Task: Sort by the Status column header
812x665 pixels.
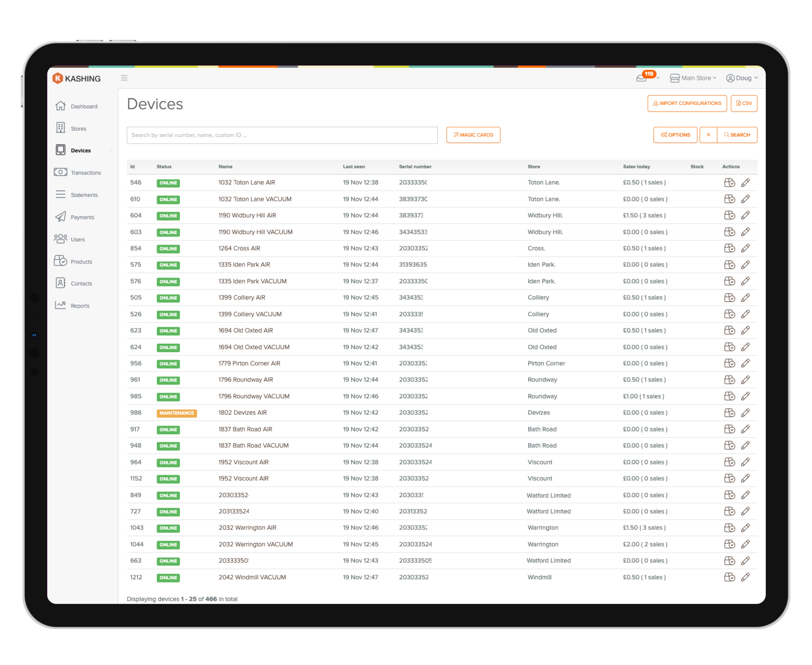Action: click(164, 167)
